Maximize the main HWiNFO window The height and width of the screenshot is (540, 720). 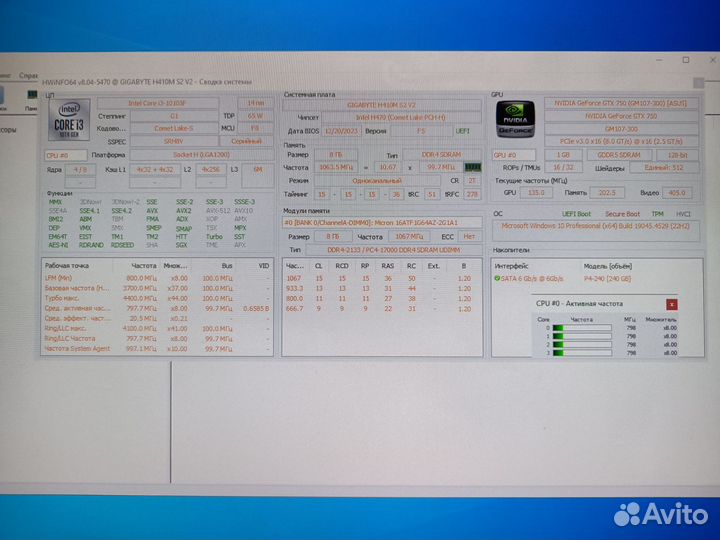(686, 60)
